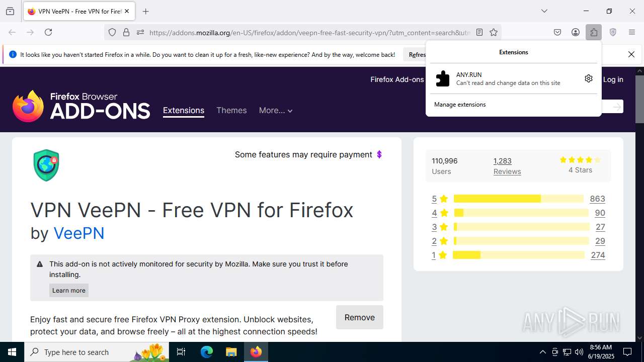The width and height of the screenshot is (644, 362).
Task: Open the Firefox Add-ons blog link
Action: pyautogui.click(x=397, y=79)
